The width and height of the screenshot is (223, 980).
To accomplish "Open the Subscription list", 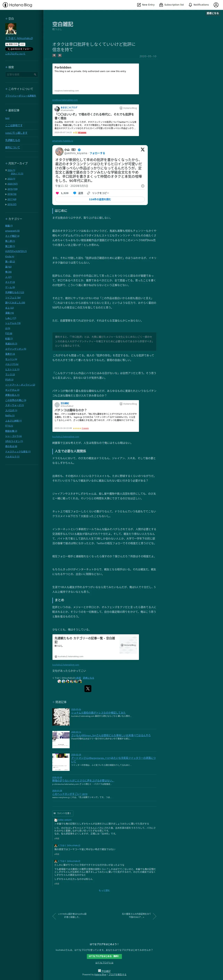I will click(171, 5).
